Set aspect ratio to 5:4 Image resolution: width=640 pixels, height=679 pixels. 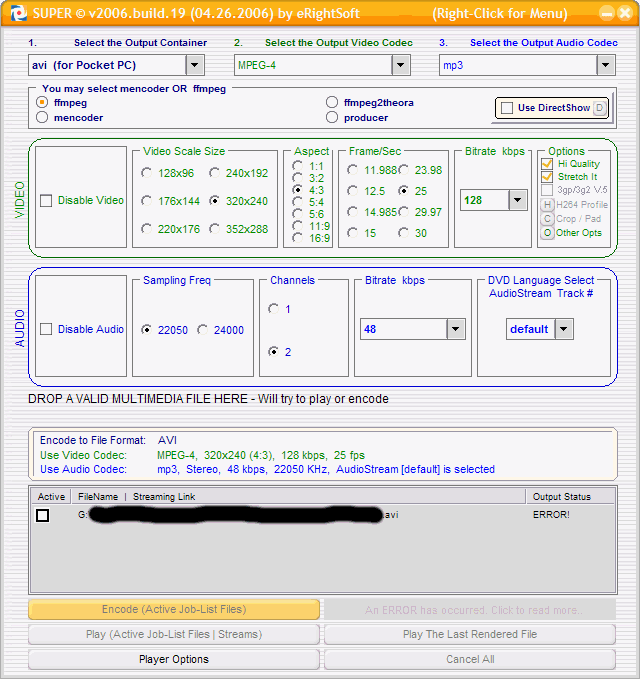297,201
